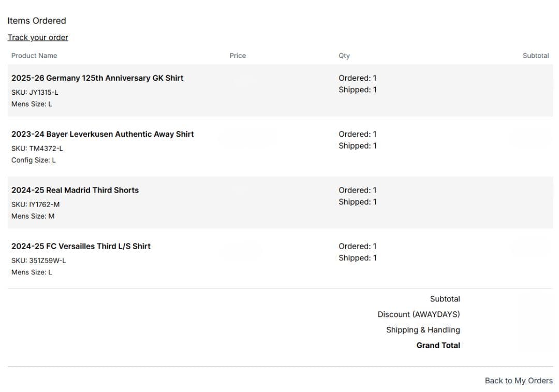
Task: Select SKU IY1762-M text
Action: [x=35, y=205]
